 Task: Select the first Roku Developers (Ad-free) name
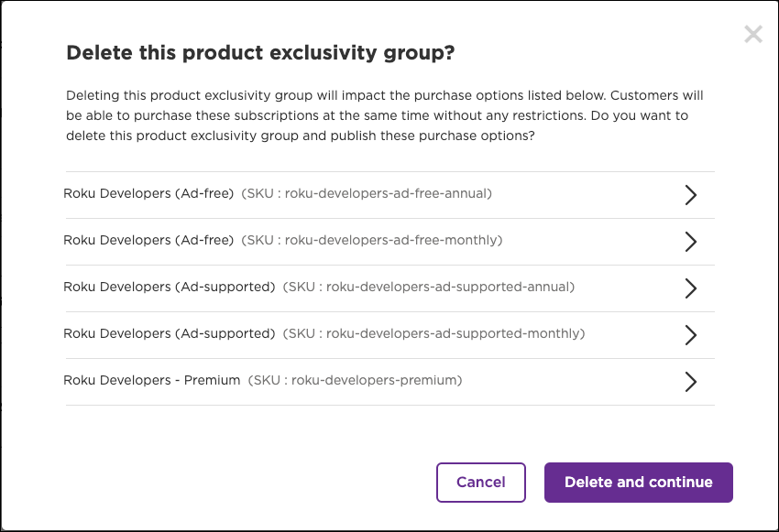148,193
